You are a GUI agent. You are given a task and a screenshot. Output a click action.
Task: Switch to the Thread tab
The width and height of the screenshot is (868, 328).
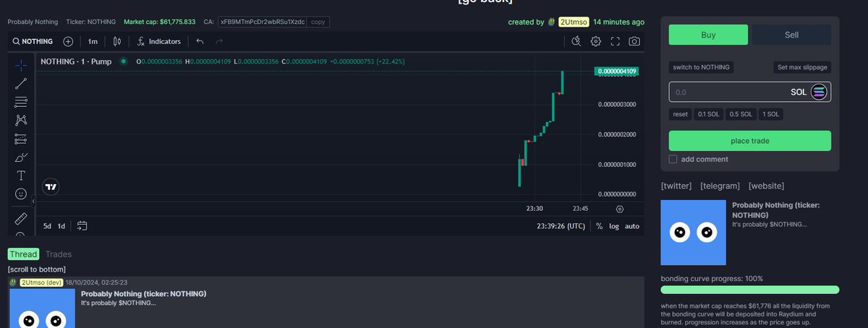coord(23,254)
